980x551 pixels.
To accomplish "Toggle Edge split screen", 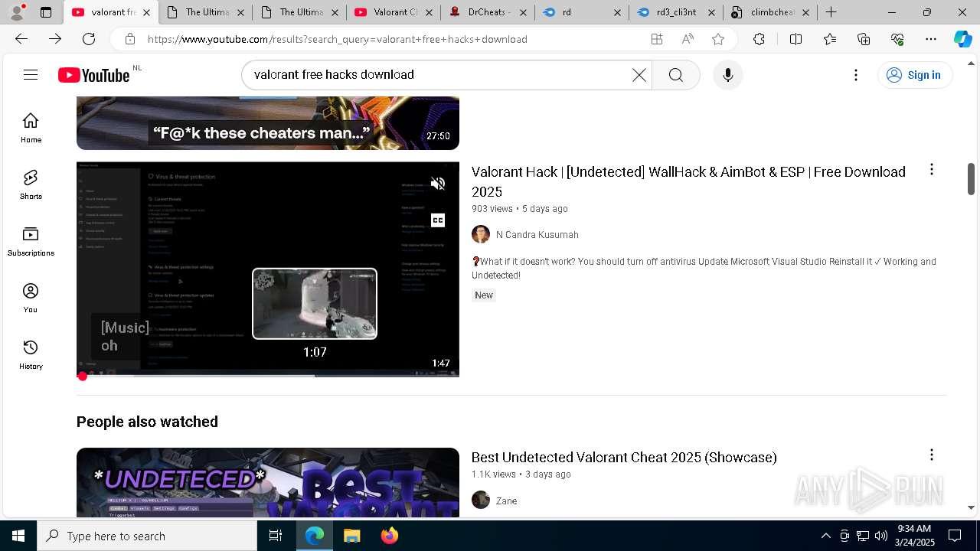I will coord(795,39).
